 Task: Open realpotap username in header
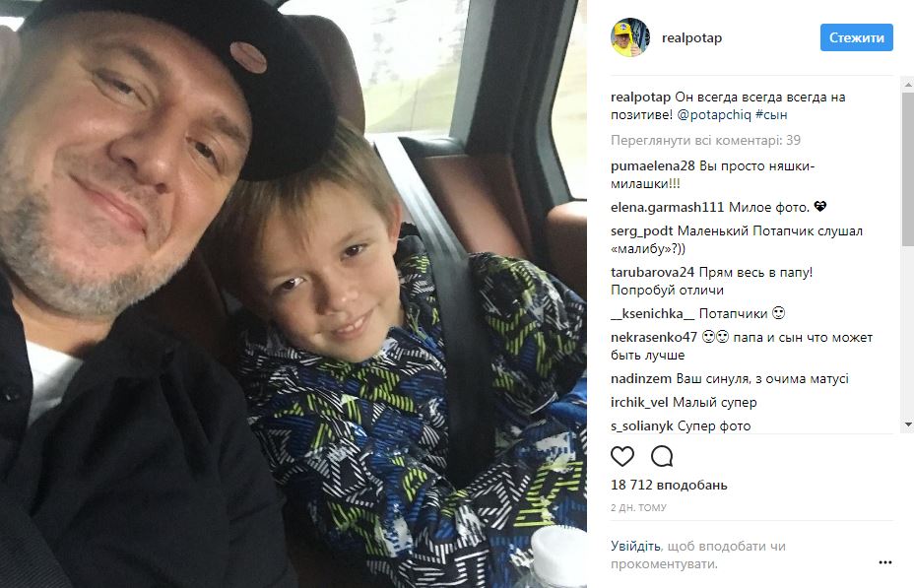[x=691, y=37]
